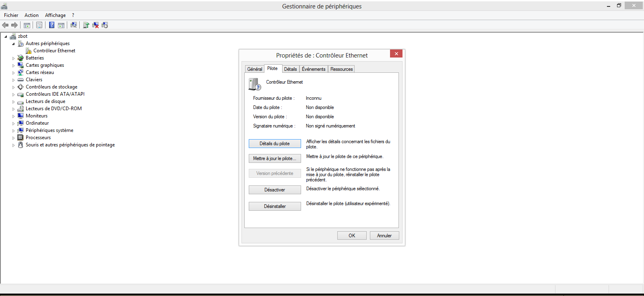Click the Lecteurs de disque icon
This screenshot has width=644, height=296.
point(21,102)
